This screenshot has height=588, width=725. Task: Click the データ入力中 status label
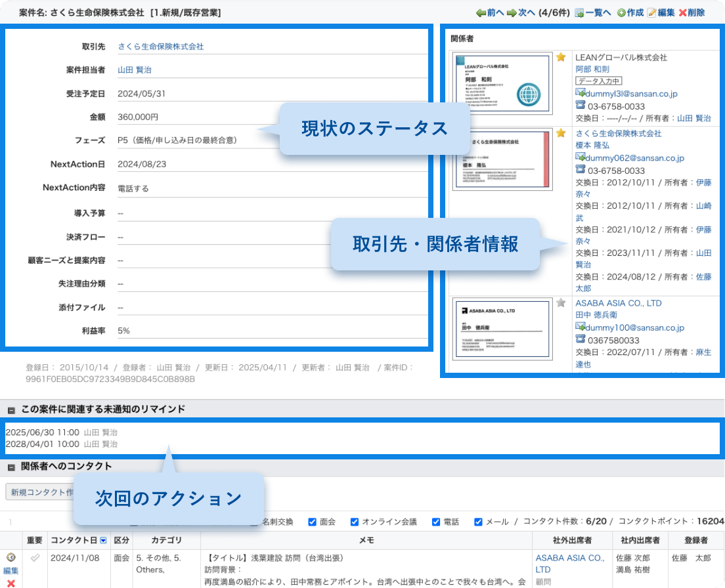(x=599, y=81)
